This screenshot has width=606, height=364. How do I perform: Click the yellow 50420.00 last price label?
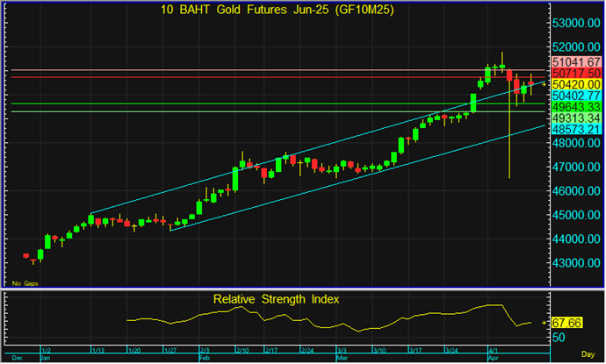point(576,84)
